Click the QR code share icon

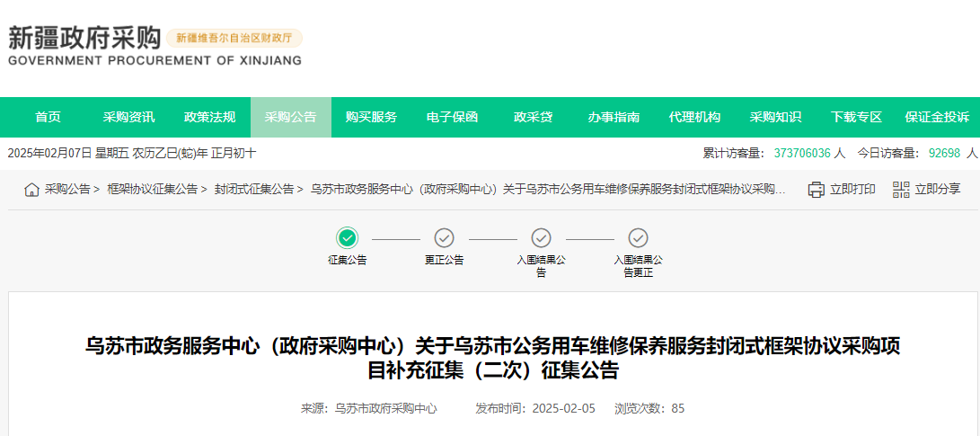[x=901, y=190]
